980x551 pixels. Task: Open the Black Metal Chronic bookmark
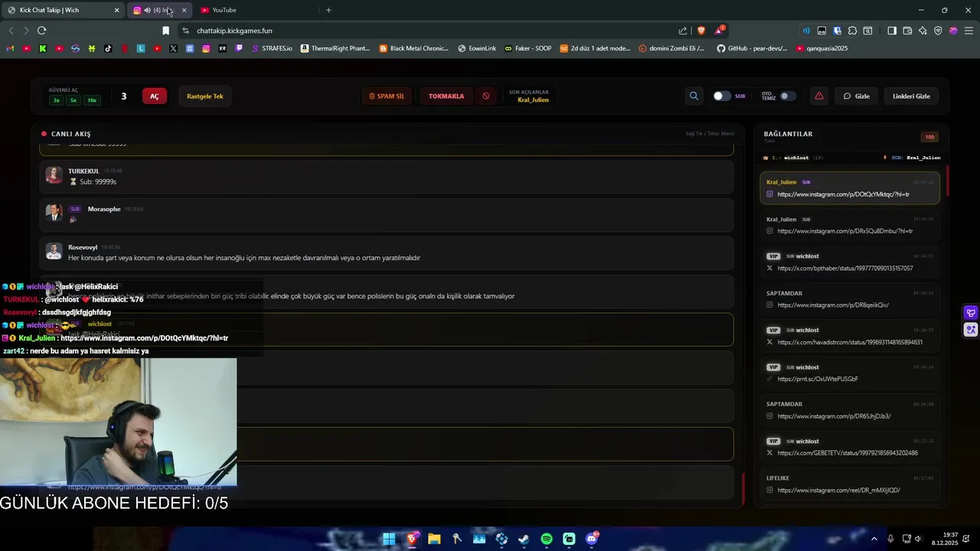coord(414,48)
